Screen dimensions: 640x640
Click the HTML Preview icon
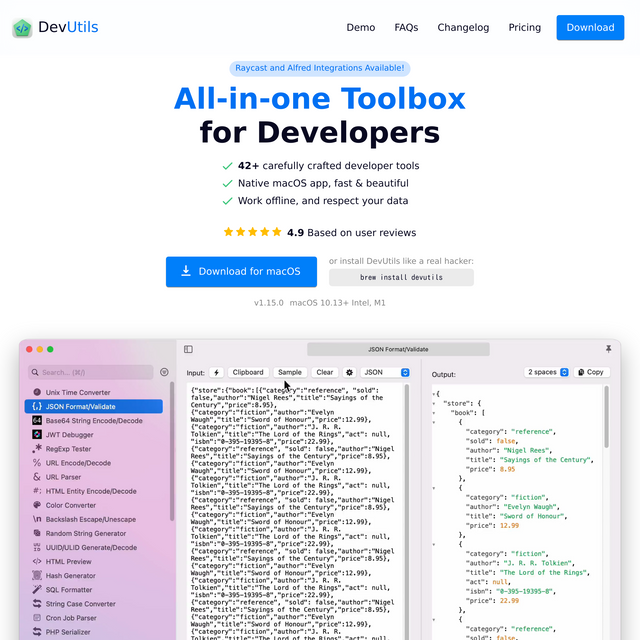point(37,561)
